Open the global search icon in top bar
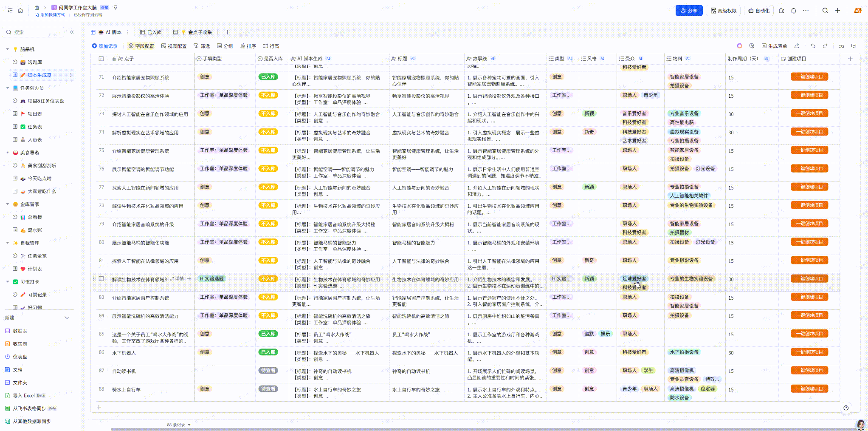 click(x=825, y=11)
